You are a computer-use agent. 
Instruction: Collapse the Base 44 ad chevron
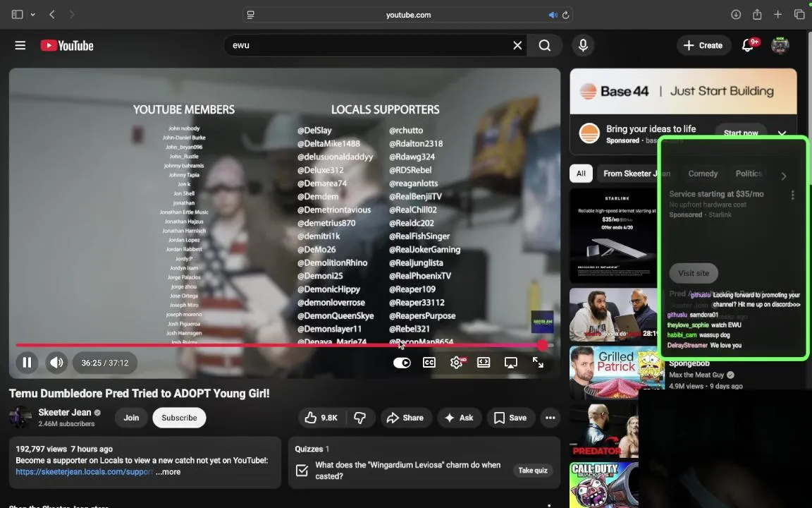(x=782, y=133)
